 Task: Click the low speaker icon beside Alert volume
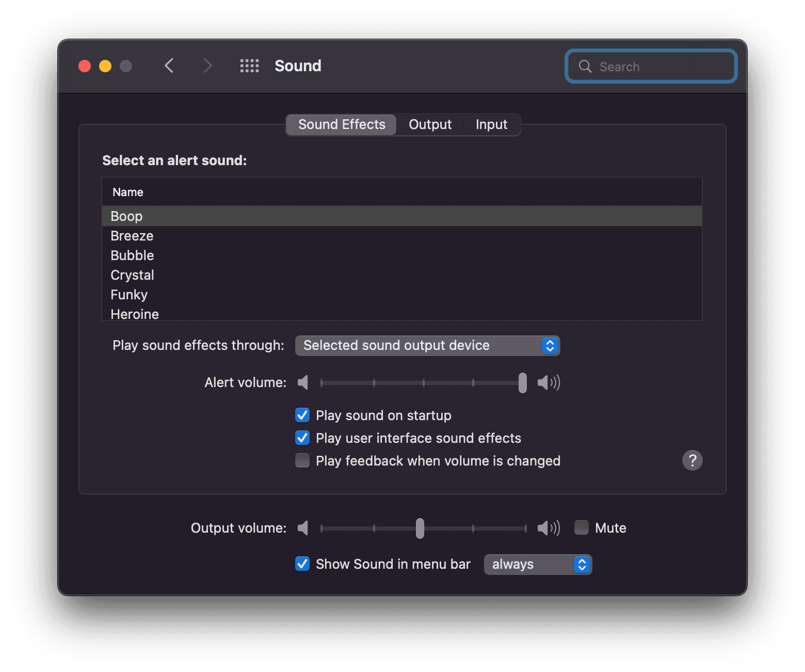(x=303, y=382)
